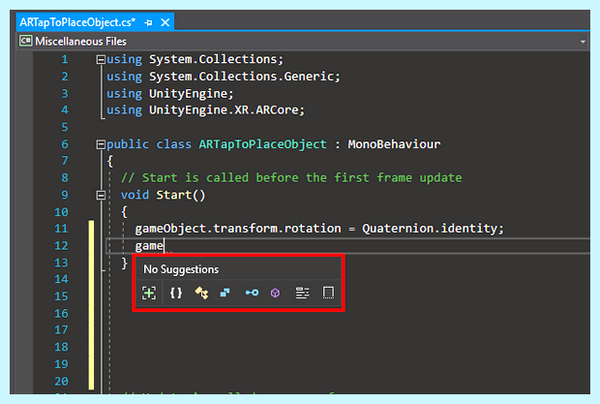
Task: Click 'System.Collections.Generic' on line 2
Action: [x=241, y=77]
